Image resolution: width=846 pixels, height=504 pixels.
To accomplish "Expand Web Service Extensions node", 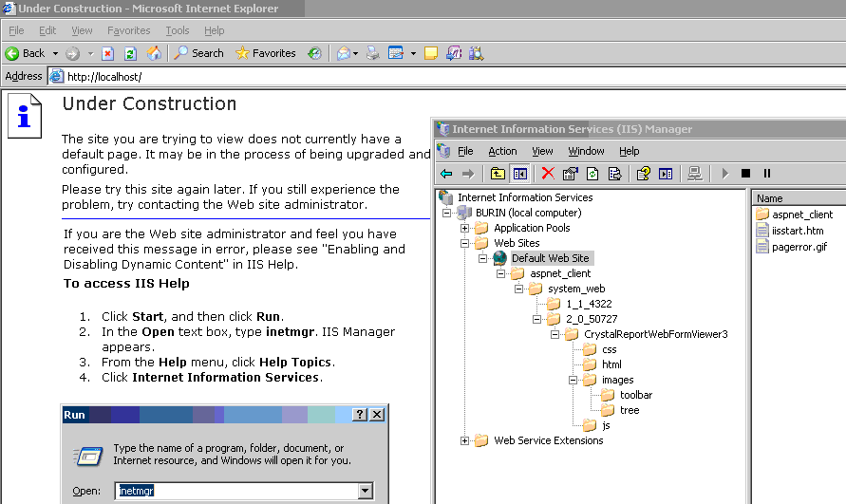I will pos(464,440).
